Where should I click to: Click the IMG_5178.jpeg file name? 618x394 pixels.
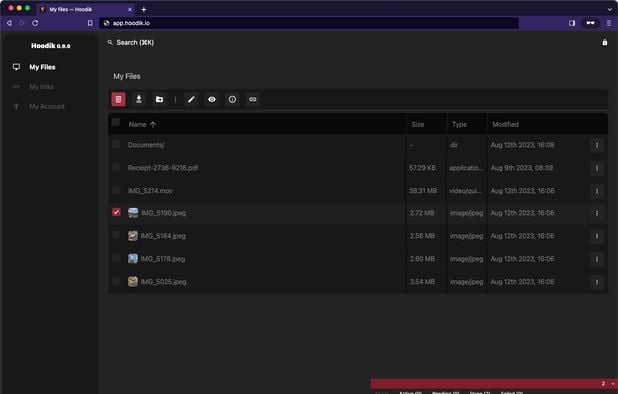click(163, 259)
